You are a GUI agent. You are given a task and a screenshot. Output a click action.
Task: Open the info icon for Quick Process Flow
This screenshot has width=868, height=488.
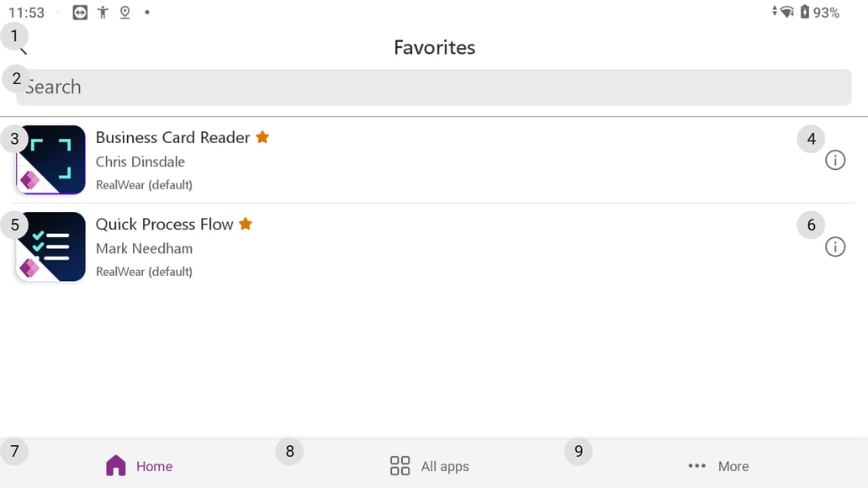835,246
